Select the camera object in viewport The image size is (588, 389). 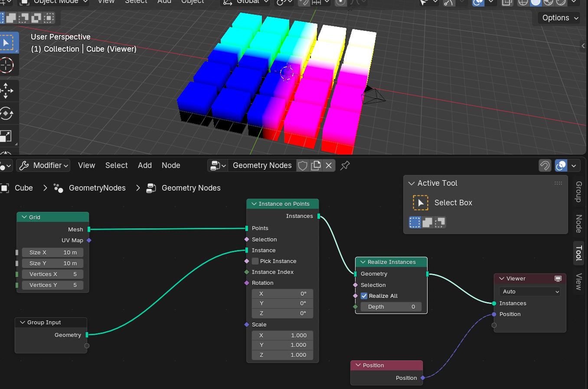373,95
